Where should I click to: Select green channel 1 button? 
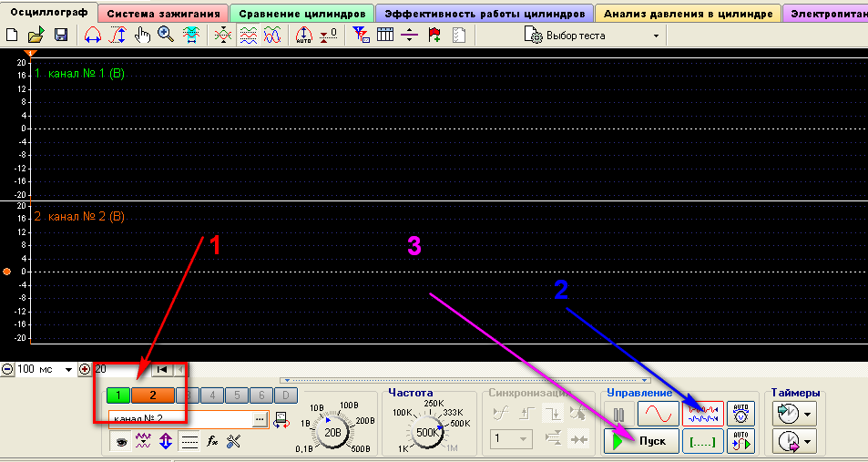click(119, 395)
